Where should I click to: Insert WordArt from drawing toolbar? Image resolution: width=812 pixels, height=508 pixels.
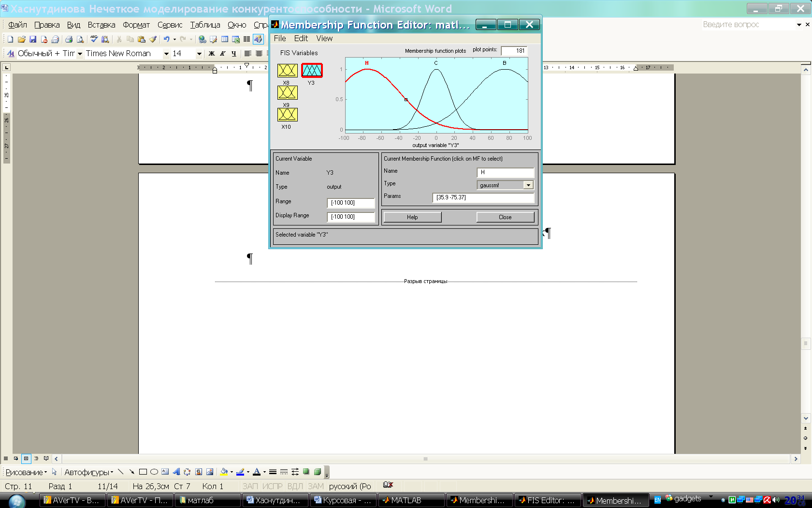(x=176, y=472)
